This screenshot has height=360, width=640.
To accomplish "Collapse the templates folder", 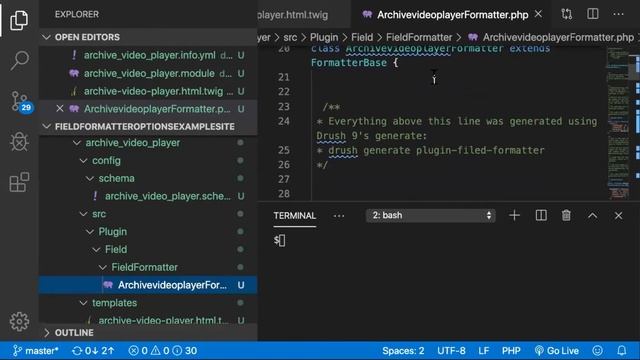I will [148, 303].
